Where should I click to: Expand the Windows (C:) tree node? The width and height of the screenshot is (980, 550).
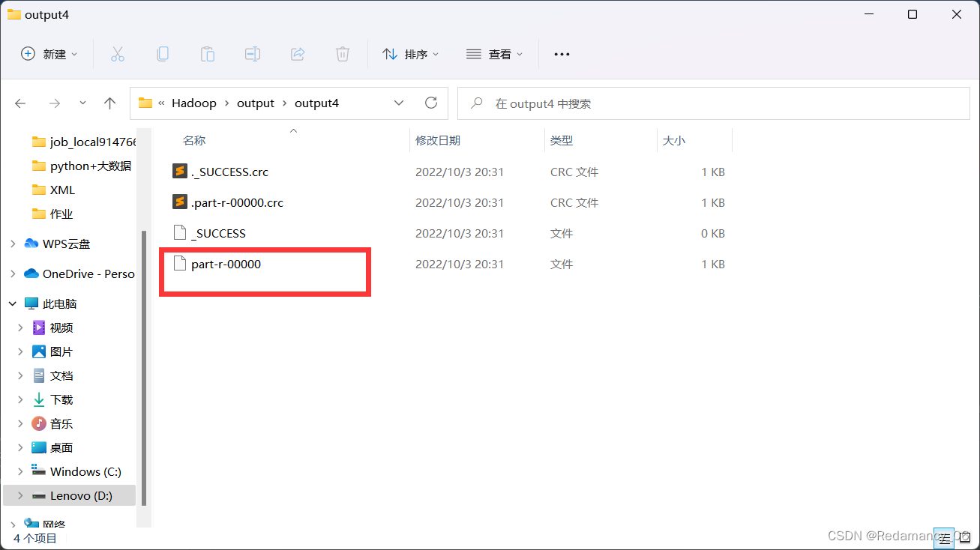(x=20, y=471)
